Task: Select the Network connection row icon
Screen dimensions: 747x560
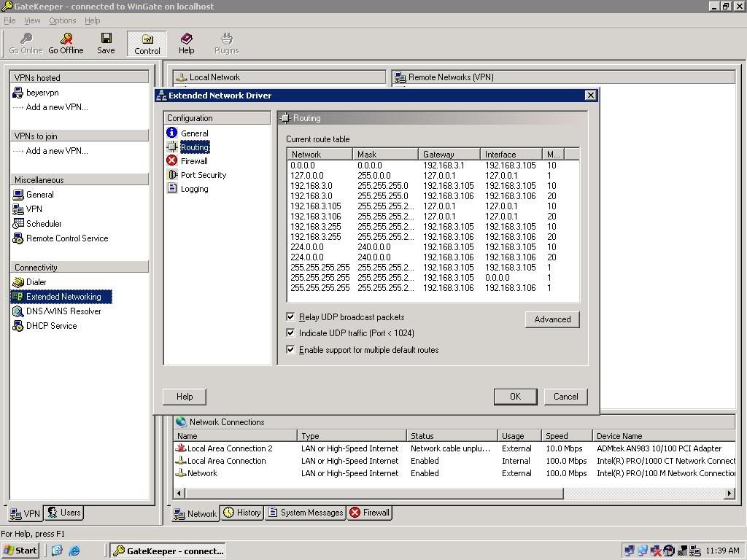Action: (x=181, y=473)
